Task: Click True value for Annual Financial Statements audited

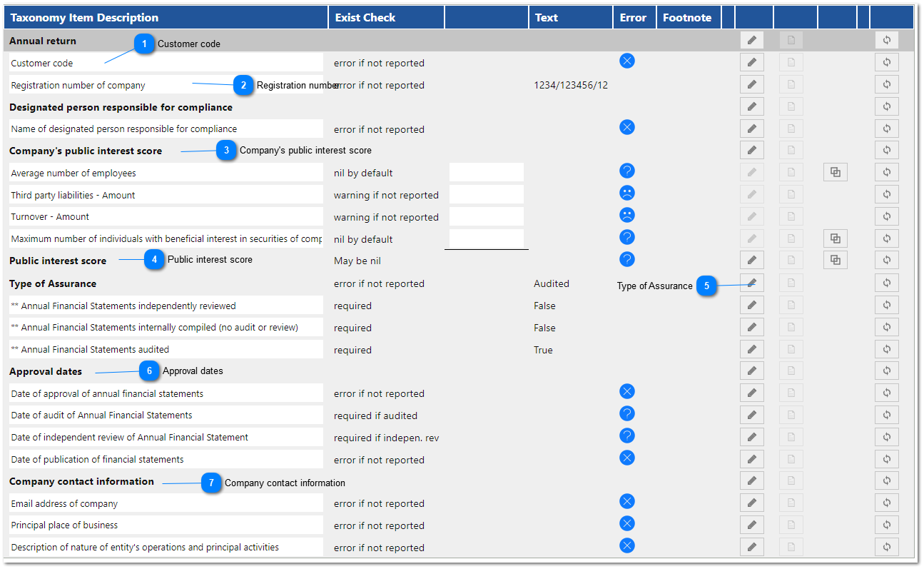Action: coord(543,350)
